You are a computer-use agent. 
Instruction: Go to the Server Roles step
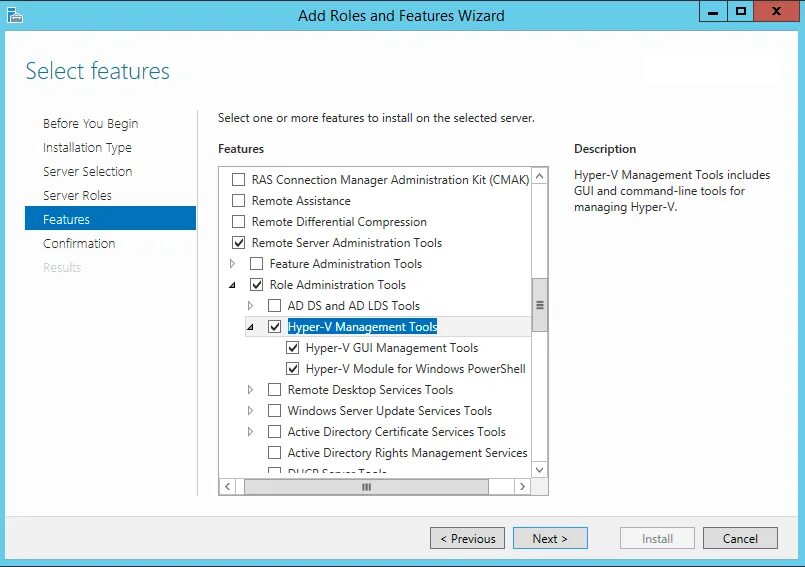coord(77,195)
